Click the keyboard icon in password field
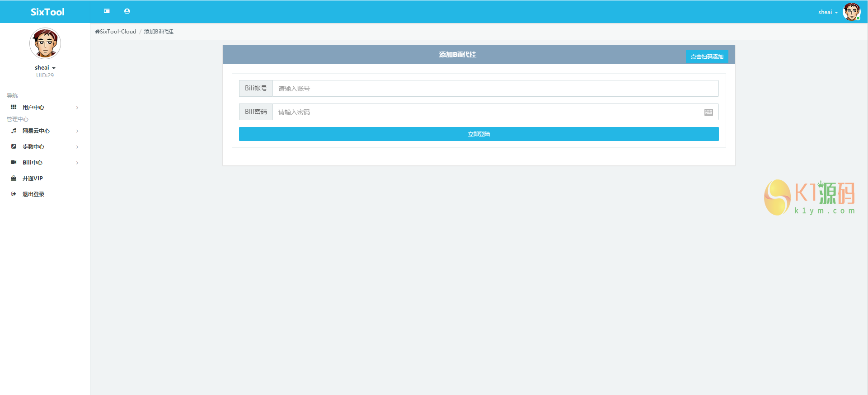The height and width of the screenshot is (395, 868). pyautogui.click(x=708, y=112)
